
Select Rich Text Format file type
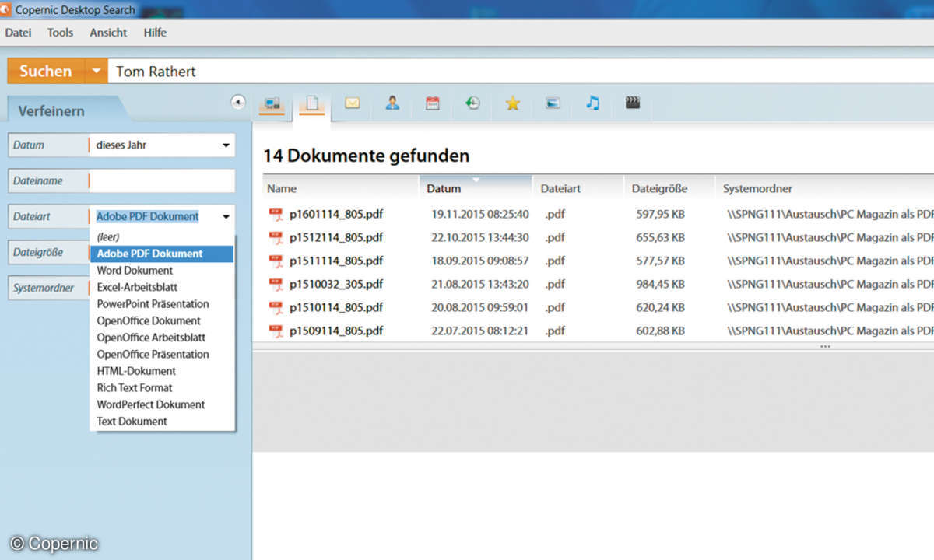coord(162,387)
